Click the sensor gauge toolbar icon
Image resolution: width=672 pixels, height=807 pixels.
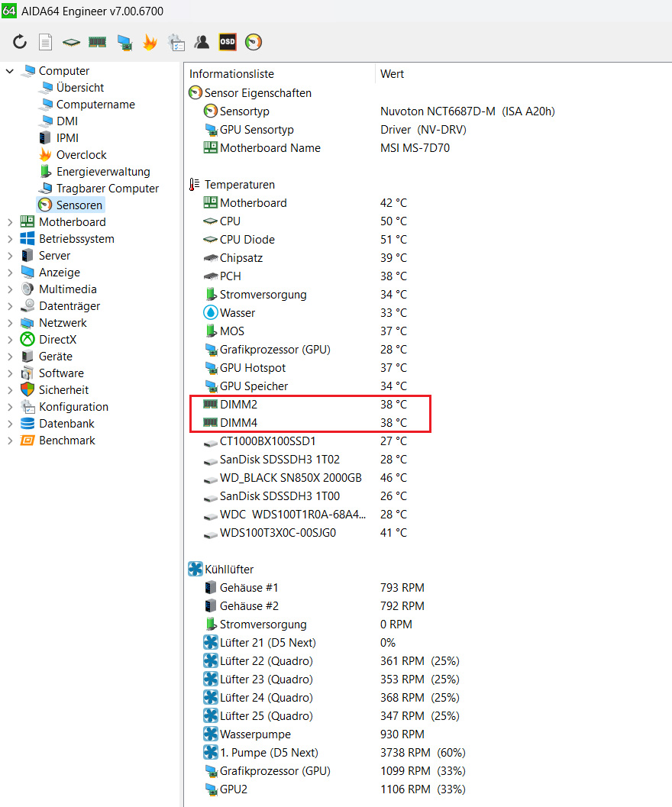tap(254, 42)
